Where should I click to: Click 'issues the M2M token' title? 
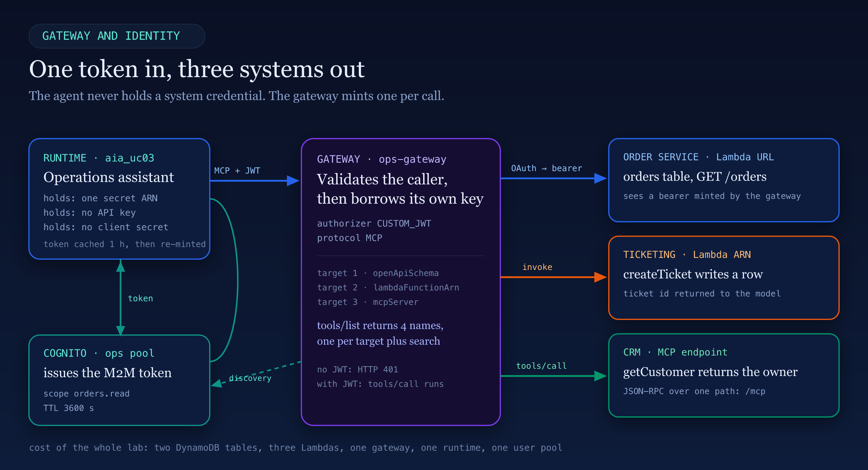[108, 373]
